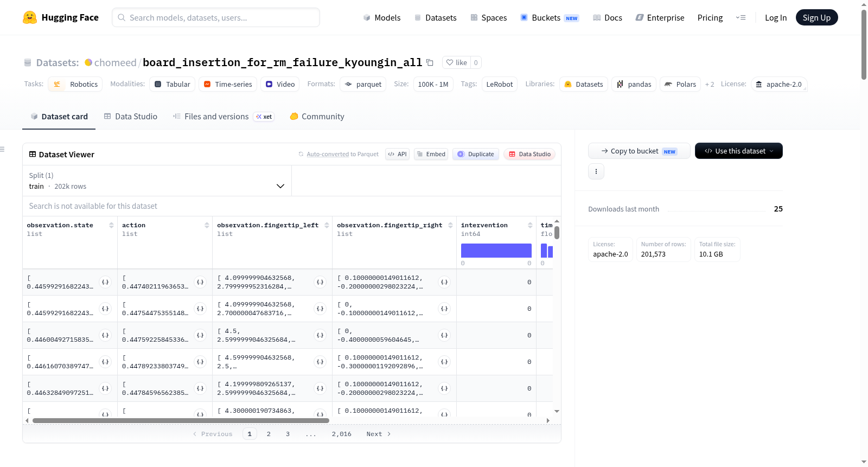Click the LeRobot tag

pyautogui.click(x=500, y=84)
